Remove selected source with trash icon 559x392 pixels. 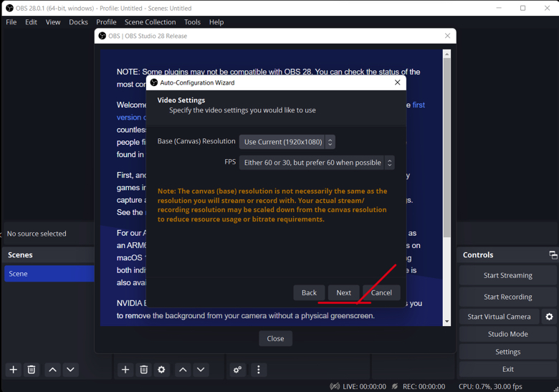pos(143,370)
